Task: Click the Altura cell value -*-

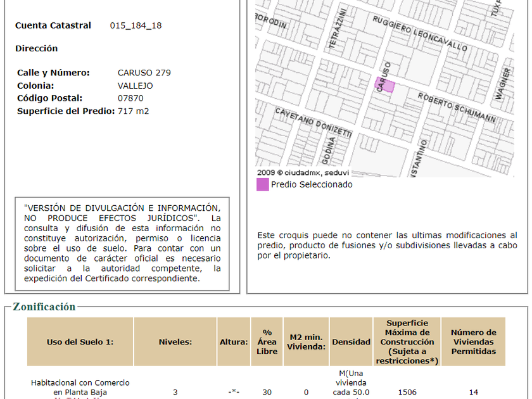Action: (x=234, y=392)
